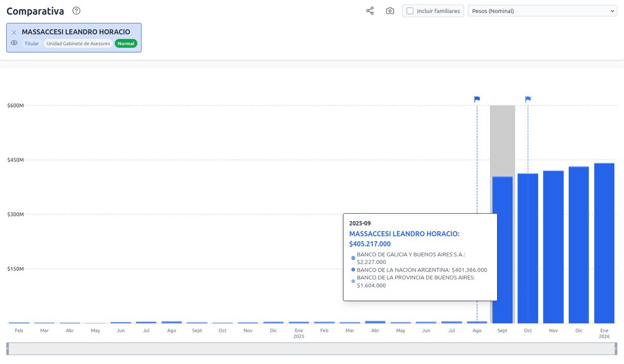Click BANCO DE LA NACION ARGENTINA entry
624x364 pixels.
click(422, 270)
